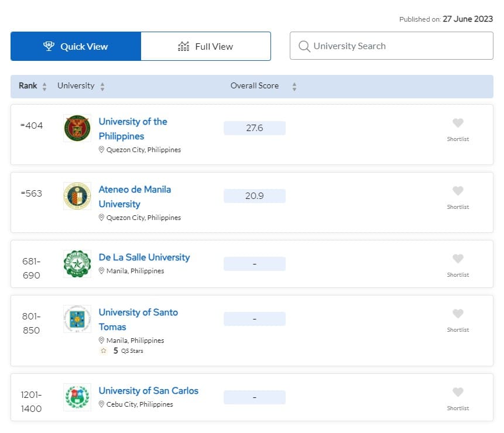The width and height of the screenshot is (504, 433).
Task: Click location pin for Ateneo de Manila
Action: (x=101, y=218)
